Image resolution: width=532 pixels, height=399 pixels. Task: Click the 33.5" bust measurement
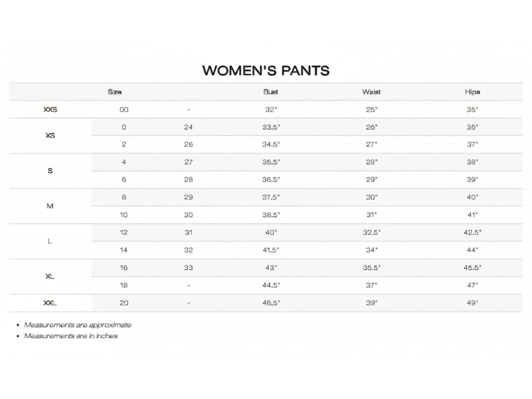[x=271, y=127]
